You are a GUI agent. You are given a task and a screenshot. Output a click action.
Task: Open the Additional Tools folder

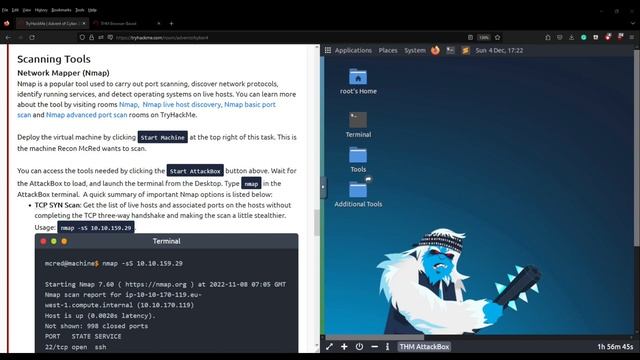(358, 194)
